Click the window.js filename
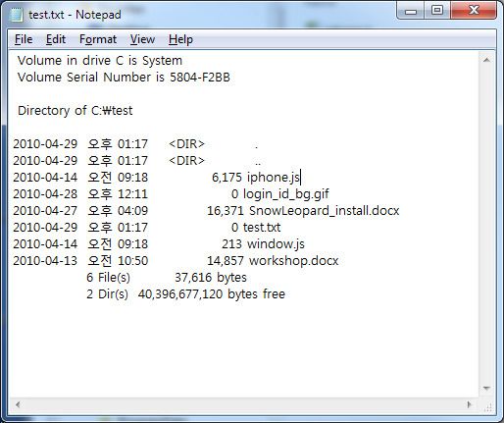Image resolution: width=504 pixels, height=423 pixels. click(x=277, y=244)
